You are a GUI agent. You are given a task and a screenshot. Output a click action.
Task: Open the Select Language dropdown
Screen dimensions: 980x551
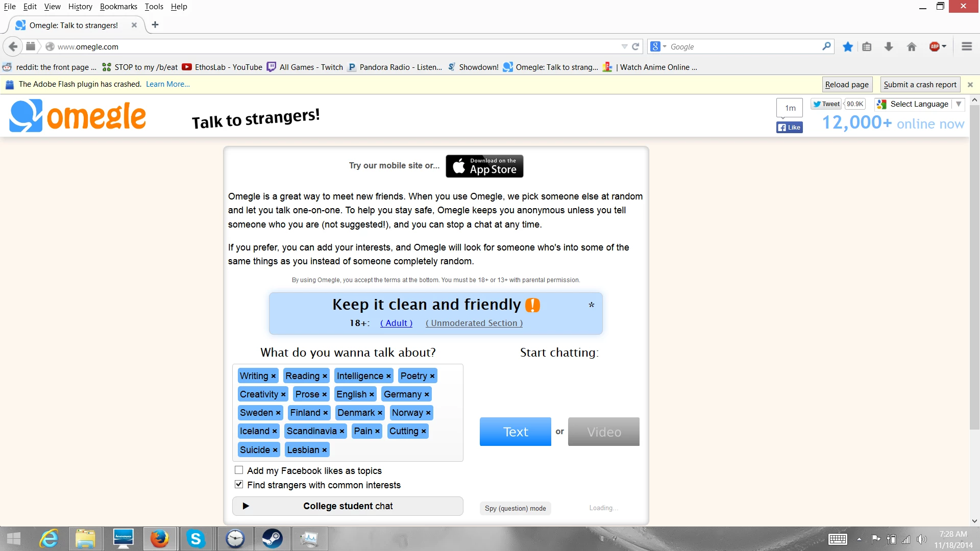(x=919, y=104)
